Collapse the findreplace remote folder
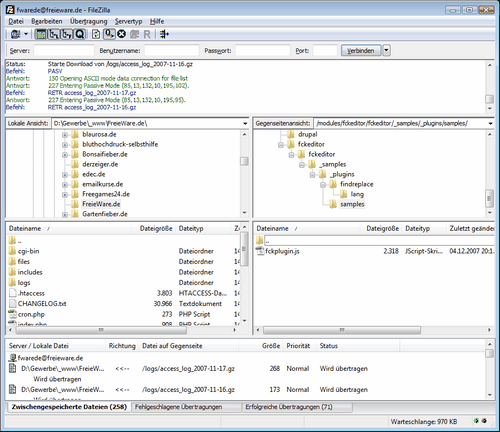The image size is (500, 432). 323,185
